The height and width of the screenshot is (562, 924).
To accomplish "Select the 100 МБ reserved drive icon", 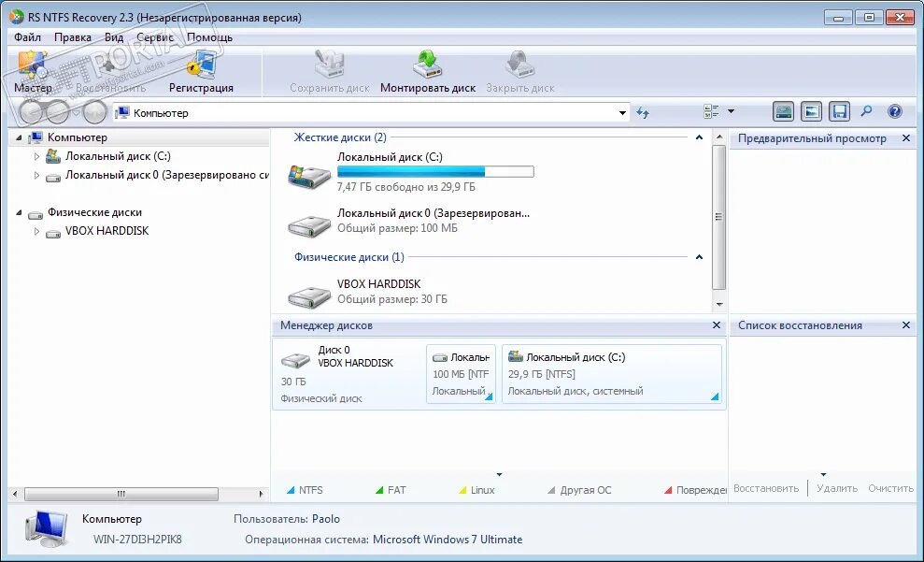I will tap(309, 226).
